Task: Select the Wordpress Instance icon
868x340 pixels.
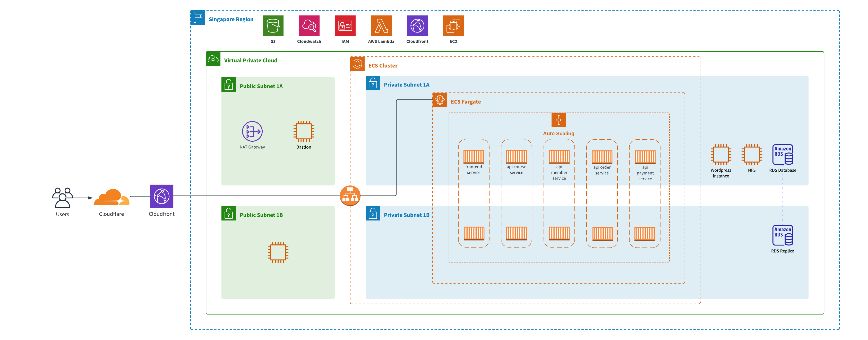Action: point(721,155)
